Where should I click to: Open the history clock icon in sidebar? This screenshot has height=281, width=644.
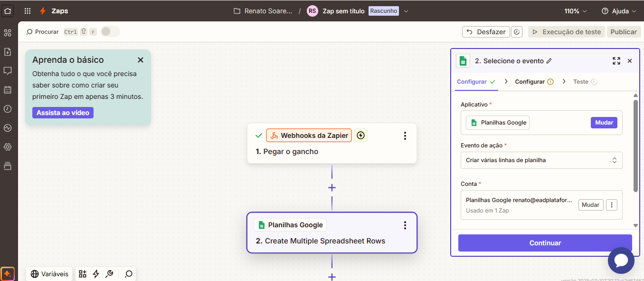(8, 109)
